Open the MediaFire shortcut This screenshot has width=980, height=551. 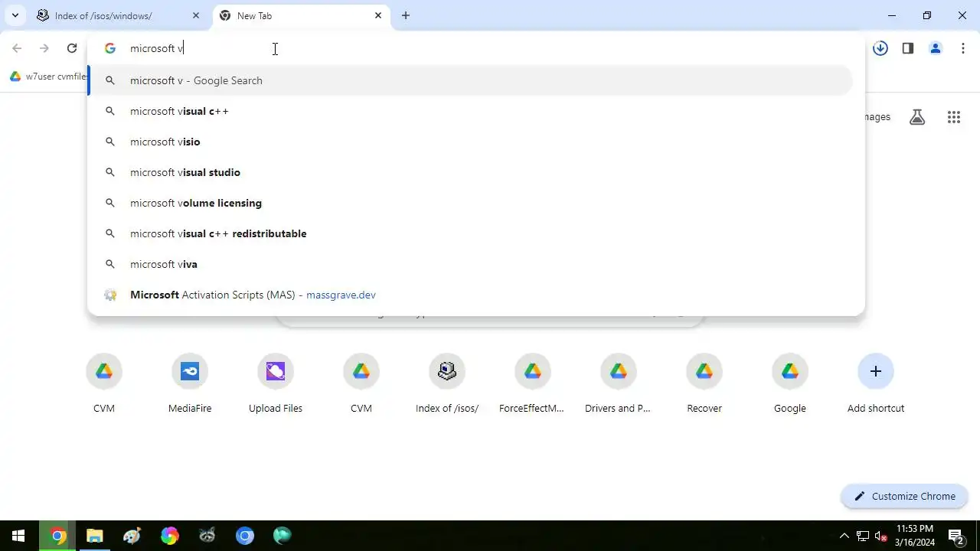point(190,385)
